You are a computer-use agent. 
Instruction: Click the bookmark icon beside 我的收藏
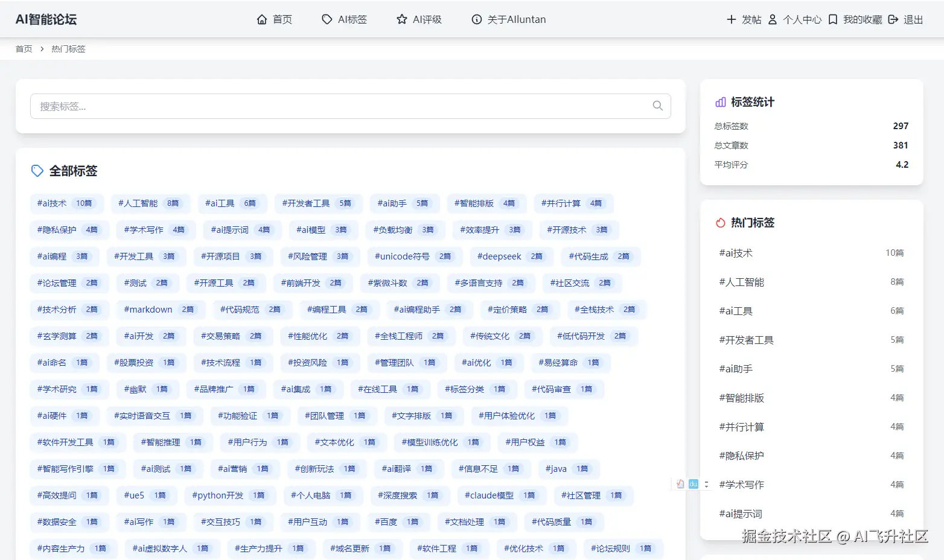pyautogui.click(x=833, y=19)
